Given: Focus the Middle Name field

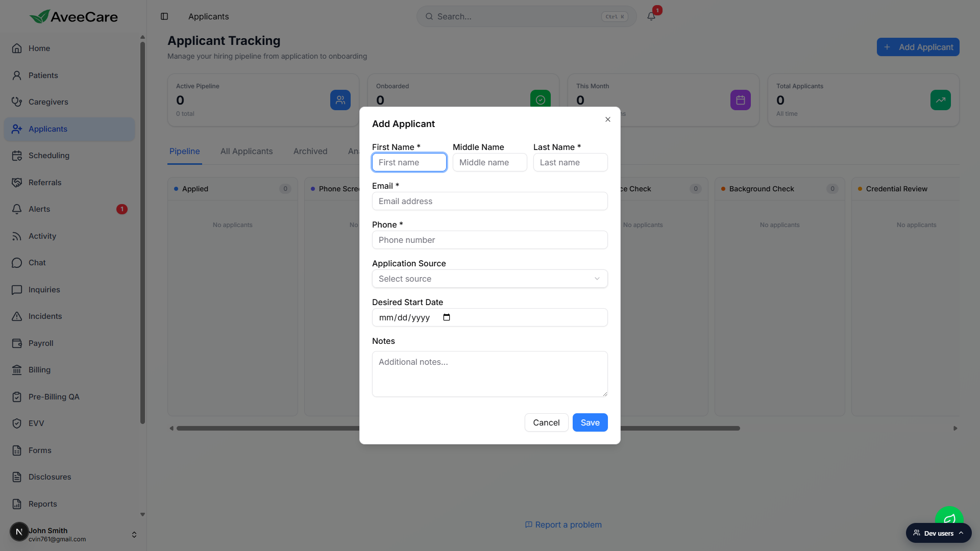Looking at the screenshot, I should pos(490,162).
